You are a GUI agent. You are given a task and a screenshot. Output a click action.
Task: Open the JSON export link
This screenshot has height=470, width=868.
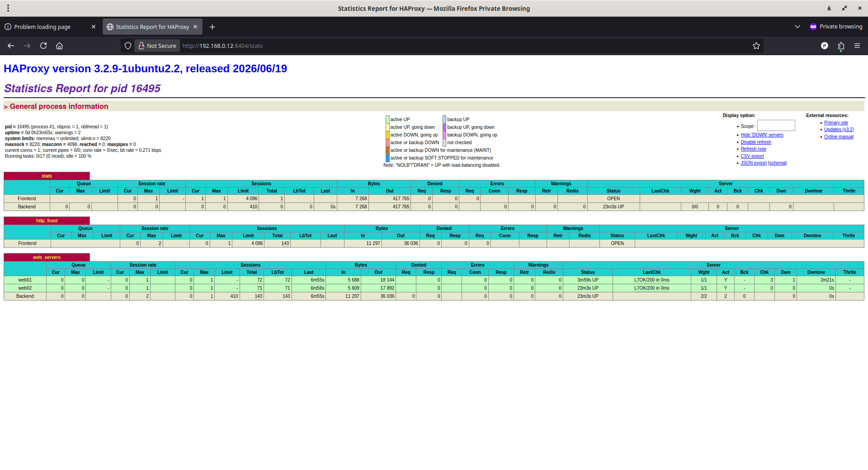[x=754, y=163]
